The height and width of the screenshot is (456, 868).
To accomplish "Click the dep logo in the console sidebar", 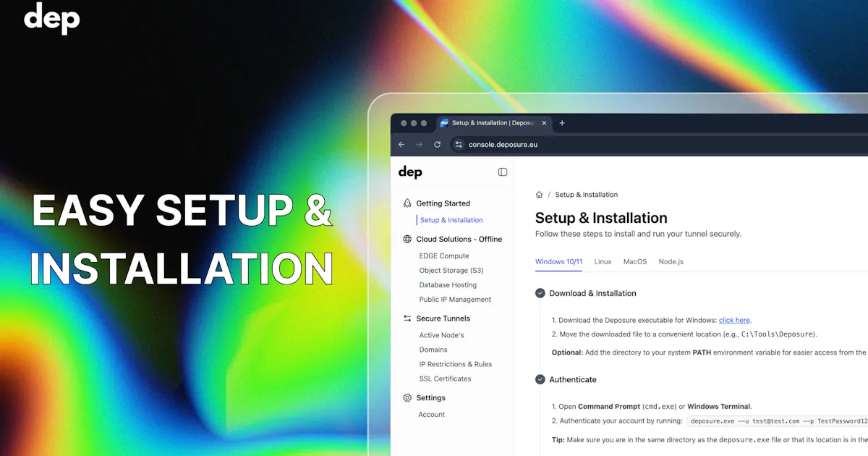I will [410, 172].
